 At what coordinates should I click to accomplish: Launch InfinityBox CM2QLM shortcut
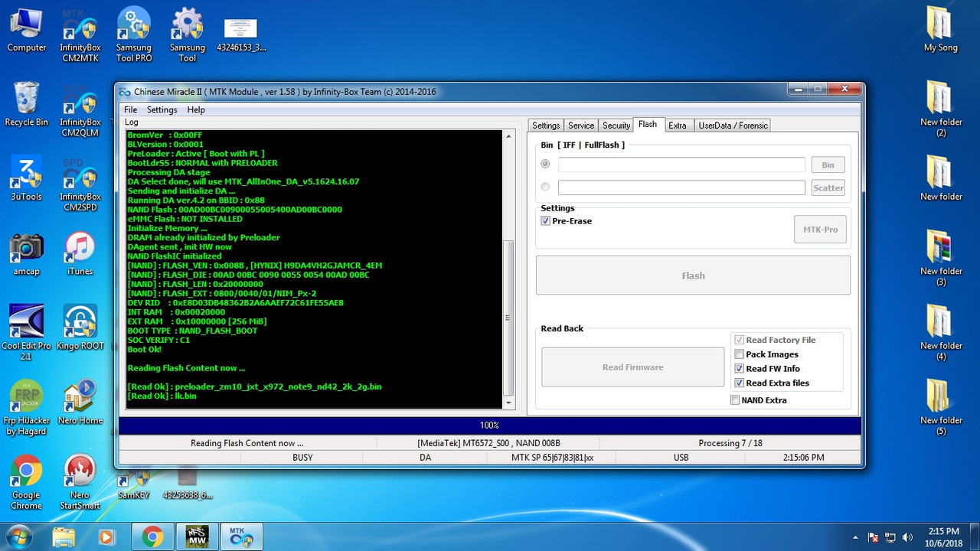[80, 111]
